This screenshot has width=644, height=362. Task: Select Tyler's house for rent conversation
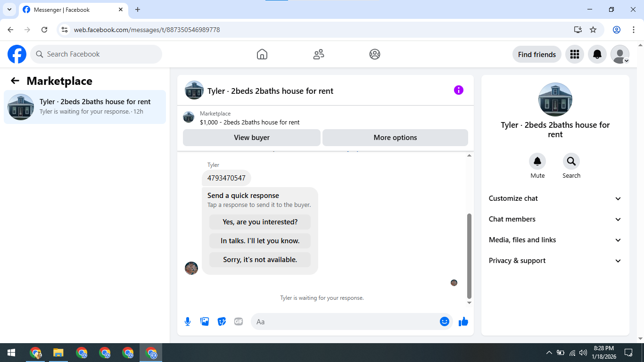pos(85,107)
